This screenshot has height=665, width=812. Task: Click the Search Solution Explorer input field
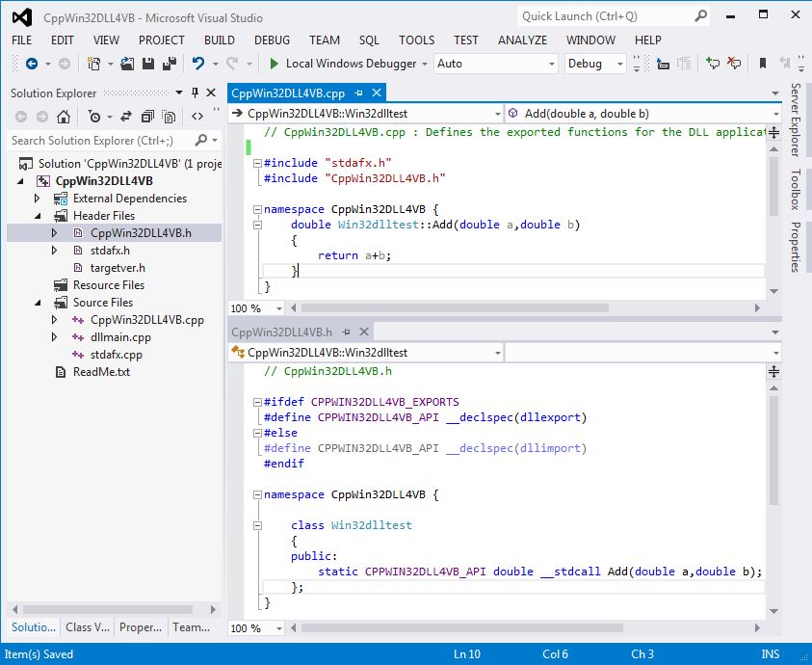(101, 141)
